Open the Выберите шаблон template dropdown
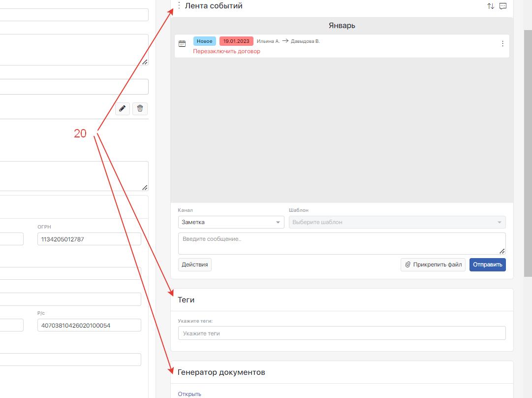Viewport: 532px width, 398px height. pyautogui.click(x=397, y=222)
